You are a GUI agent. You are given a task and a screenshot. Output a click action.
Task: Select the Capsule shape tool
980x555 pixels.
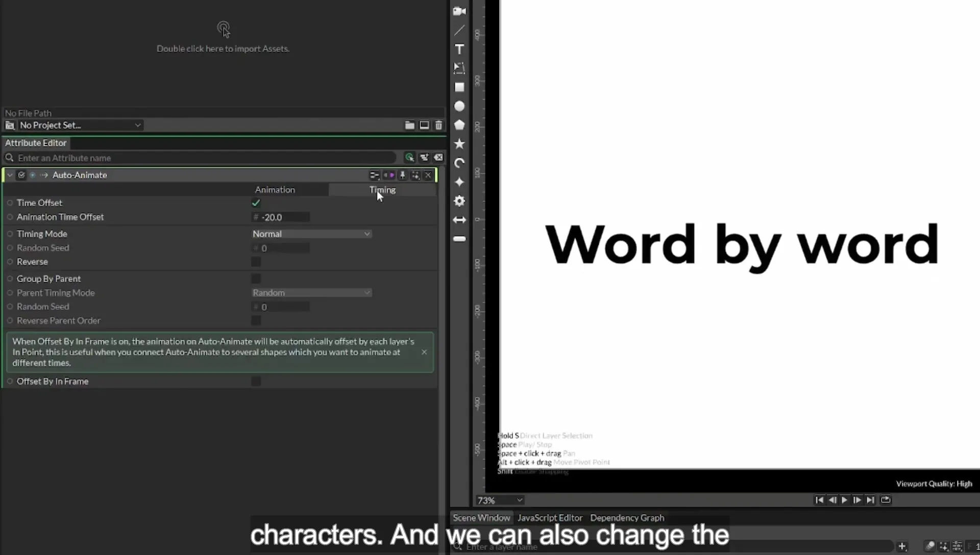459,239
